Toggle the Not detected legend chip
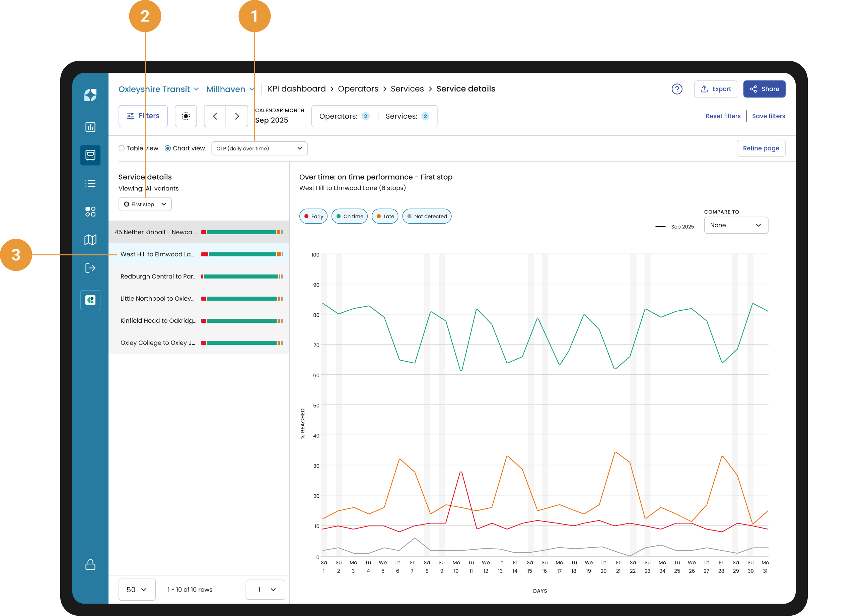The height and width of the screenshot is (616, 868). (x=427, y=216)
